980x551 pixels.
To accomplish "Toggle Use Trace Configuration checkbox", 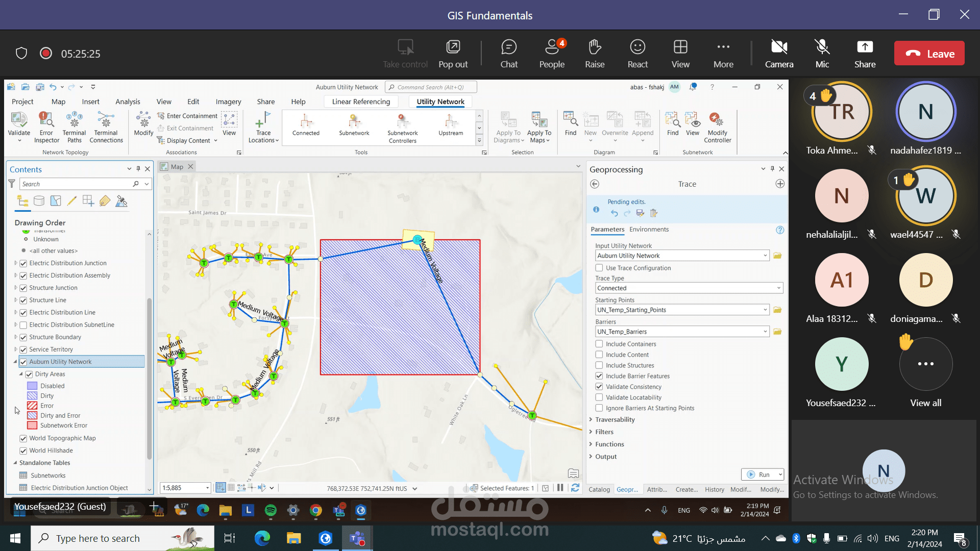I will click(599, 268).
